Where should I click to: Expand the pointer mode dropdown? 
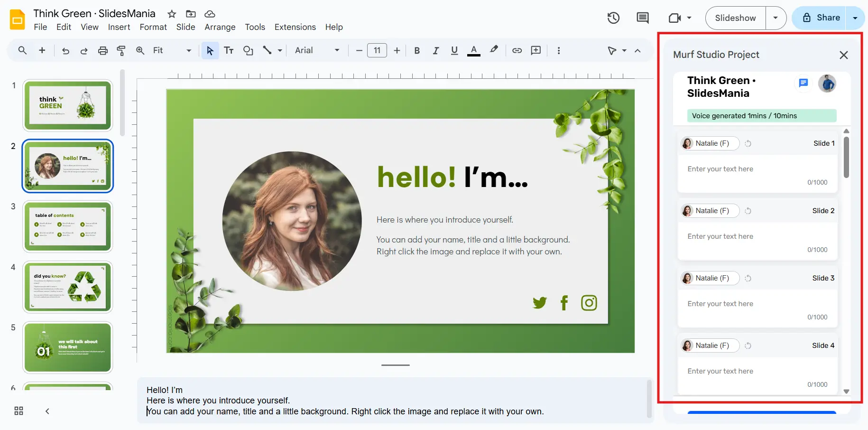point(624,50)
